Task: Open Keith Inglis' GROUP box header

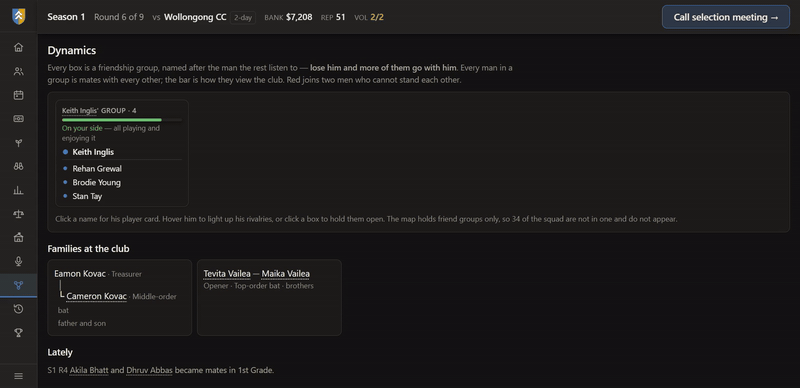Action: tap(99, 110)
